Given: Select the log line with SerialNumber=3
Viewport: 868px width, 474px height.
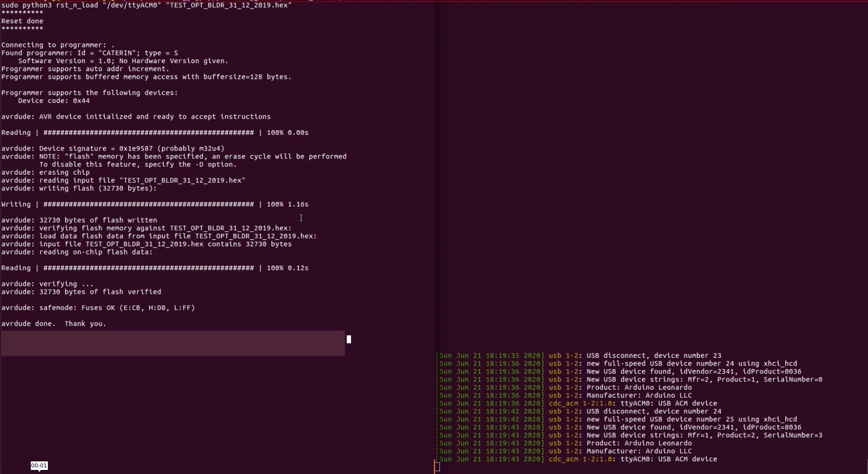Looking at the screenshot, I should click(629, 435).
